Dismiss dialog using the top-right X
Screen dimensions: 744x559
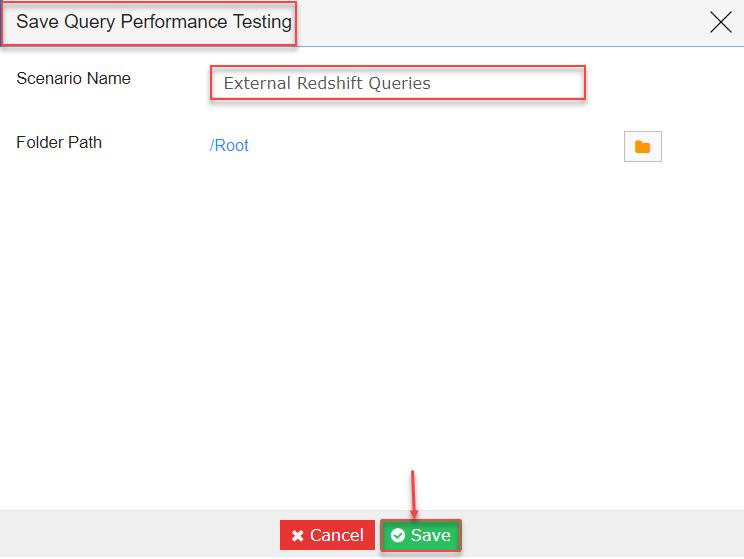(x=721, y=22)
